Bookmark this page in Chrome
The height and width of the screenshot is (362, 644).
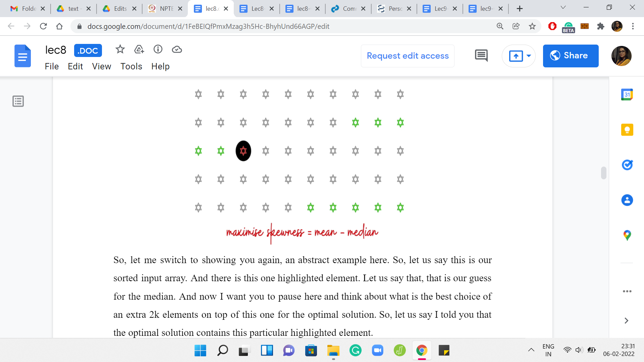click(532, 26)
